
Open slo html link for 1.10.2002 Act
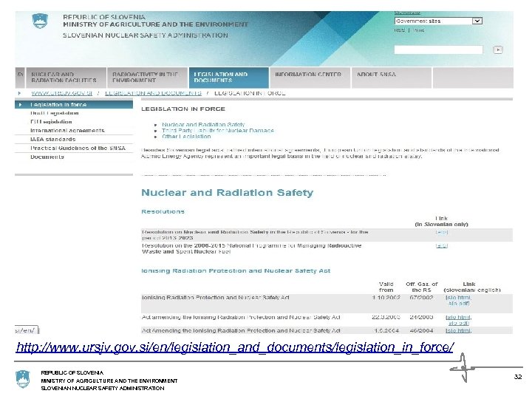click(x=458, y=298)
